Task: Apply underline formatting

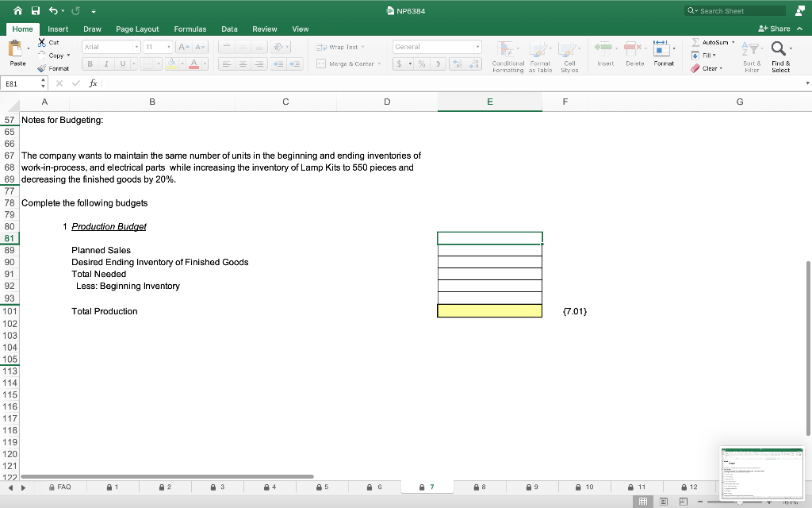Action: click(x=123, y=64)
